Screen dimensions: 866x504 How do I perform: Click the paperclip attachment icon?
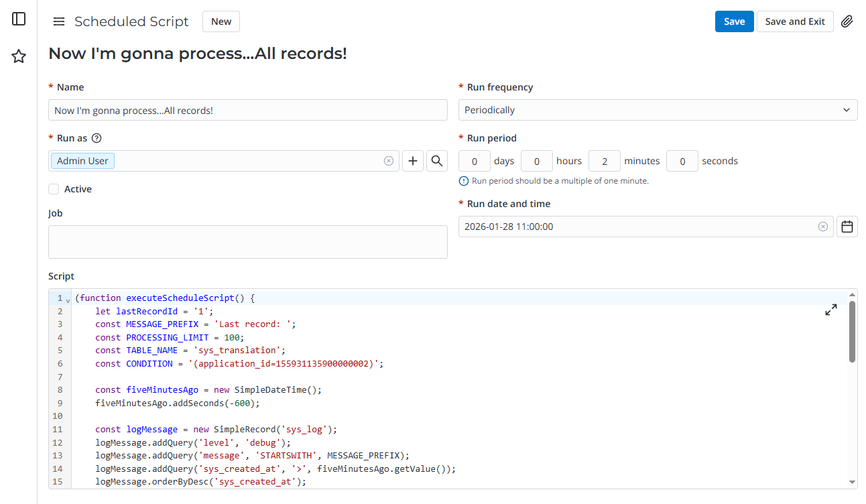coord(847,21)
